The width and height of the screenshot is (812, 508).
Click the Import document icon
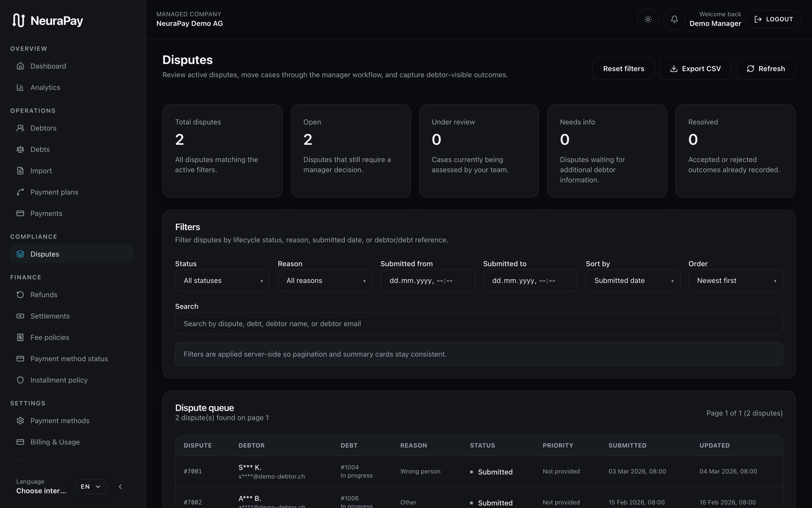[x=20, y=171]
